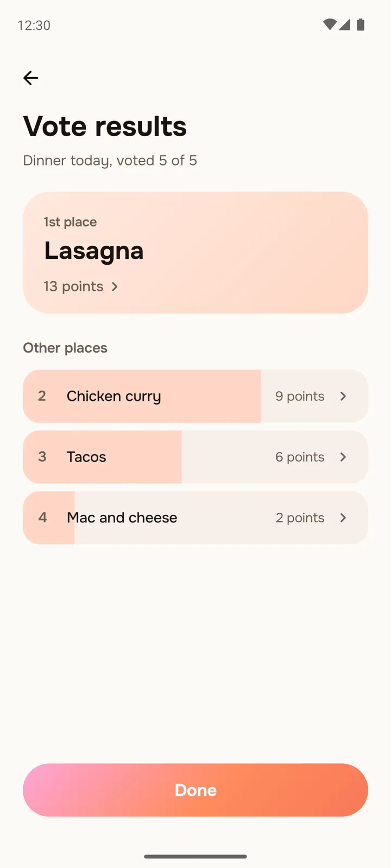Select the Tacos result
This screenshot has height=868, width=391.
[195, 457]
